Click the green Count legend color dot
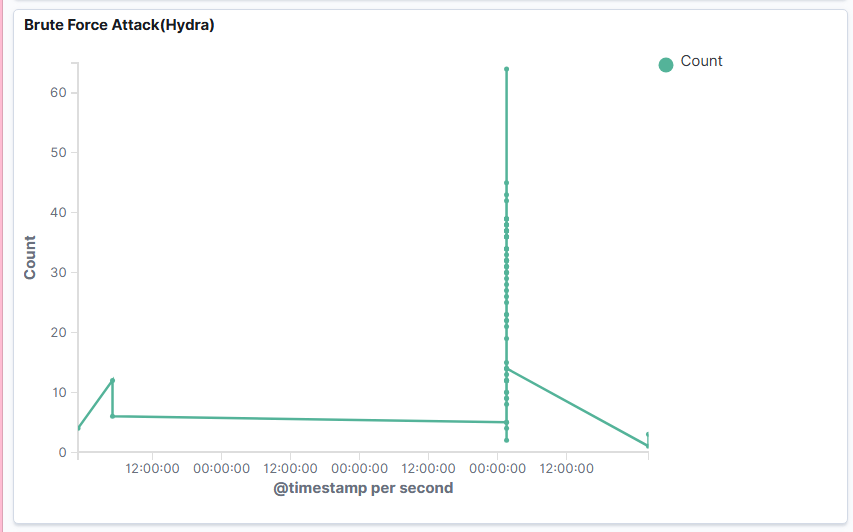The height and width of the screenshot is (532, 853). point(666,65)
